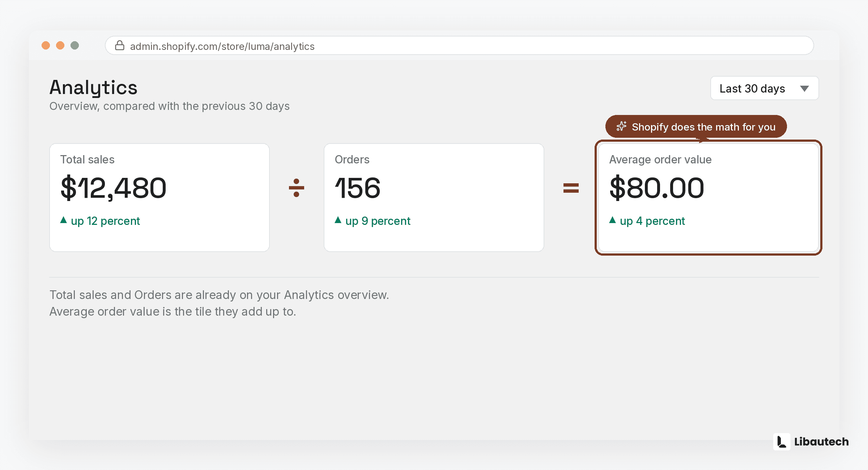Click the green window dot

[75, 46]
